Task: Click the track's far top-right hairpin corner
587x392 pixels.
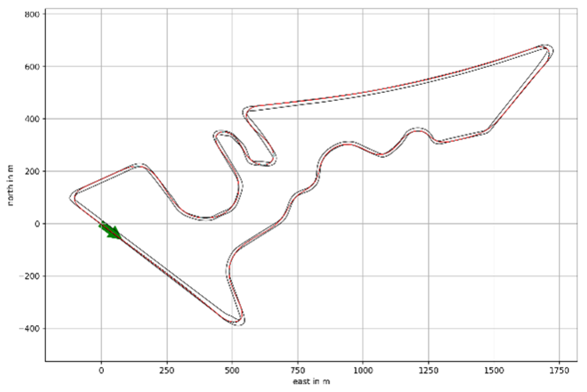Action: click(549, 49)
